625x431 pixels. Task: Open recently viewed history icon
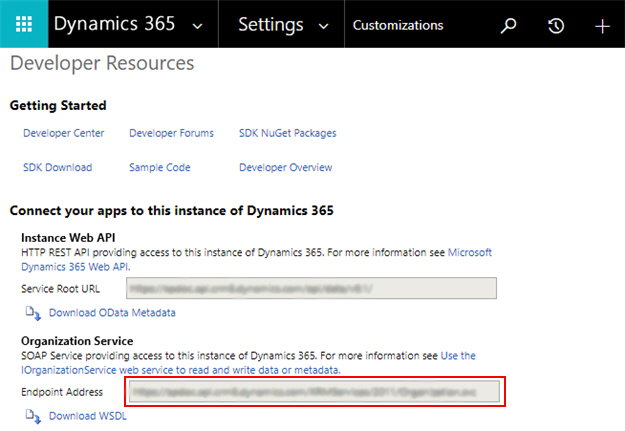tap(556, 26)
